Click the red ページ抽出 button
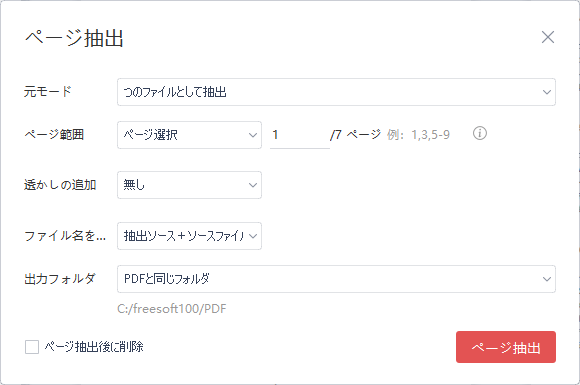This screenshot has height=385, width=580. tap(506, 347)
